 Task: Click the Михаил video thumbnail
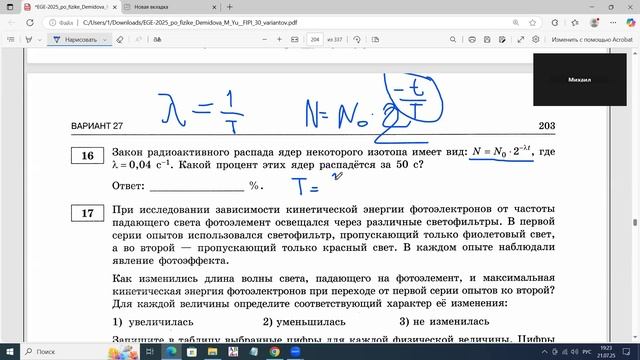[x=580, y=80]
